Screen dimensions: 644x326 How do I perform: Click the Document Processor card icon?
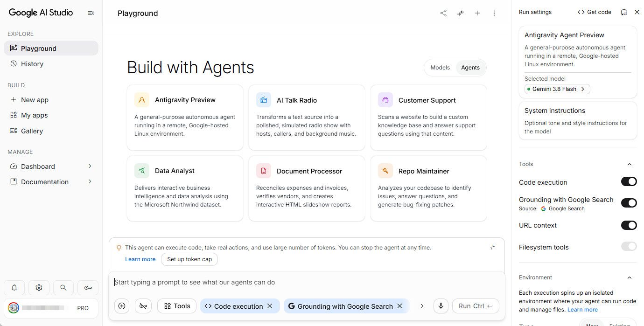point(264,171)
